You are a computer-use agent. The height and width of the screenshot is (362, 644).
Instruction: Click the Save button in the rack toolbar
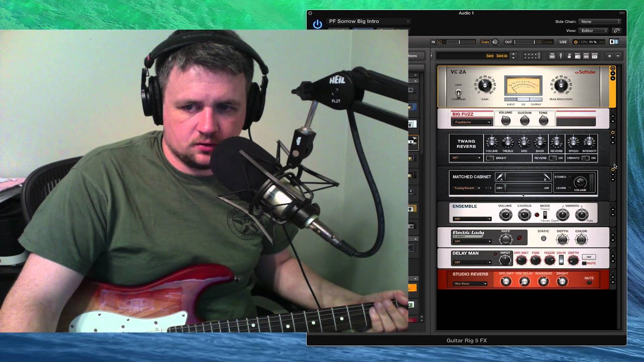(490, 56)
